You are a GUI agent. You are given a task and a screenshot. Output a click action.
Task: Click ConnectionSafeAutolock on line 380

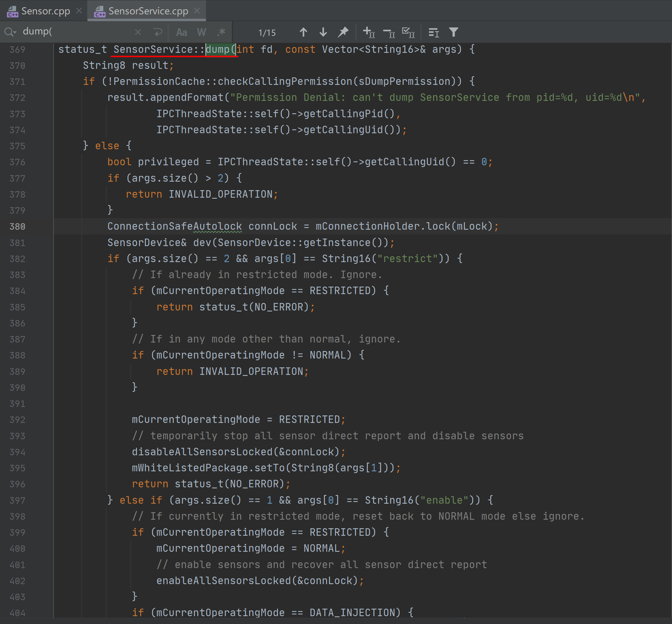point(175,226)
